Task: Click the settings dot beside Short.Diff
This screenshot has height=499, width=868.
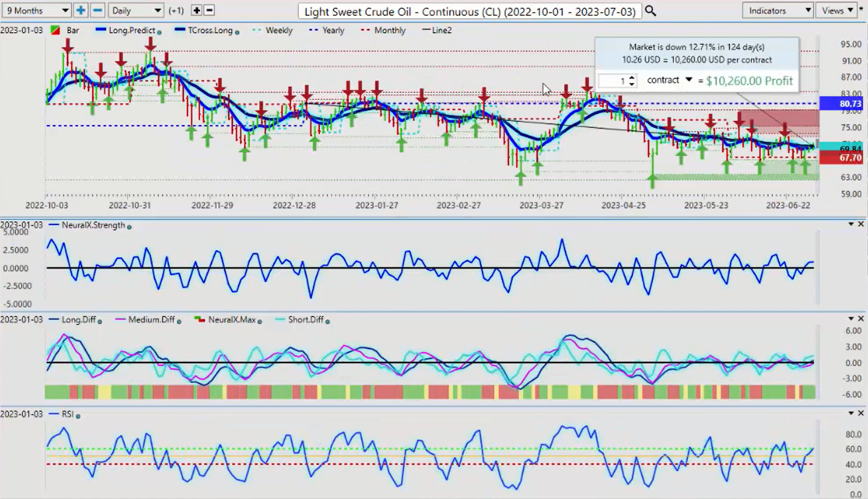Action: click(327, 321)
